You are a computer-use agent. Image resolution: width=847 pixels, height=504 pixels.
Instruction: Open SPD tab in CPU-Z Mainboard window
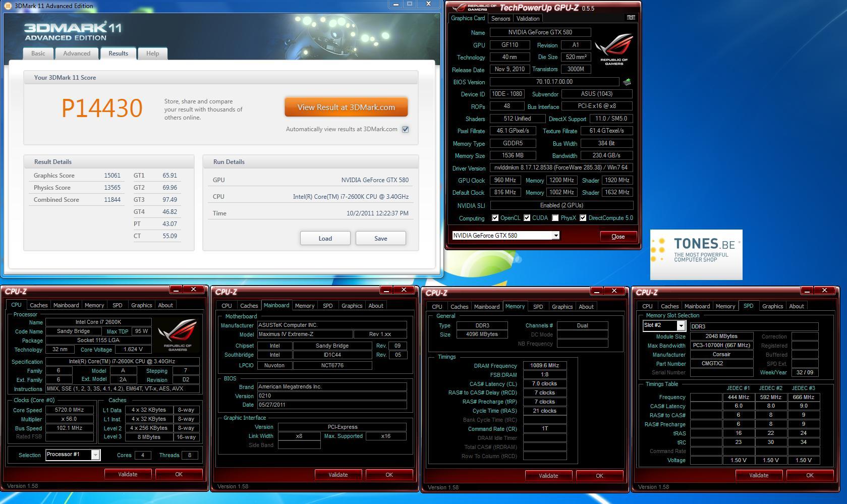pyautogui.click(x=327, y=306)
